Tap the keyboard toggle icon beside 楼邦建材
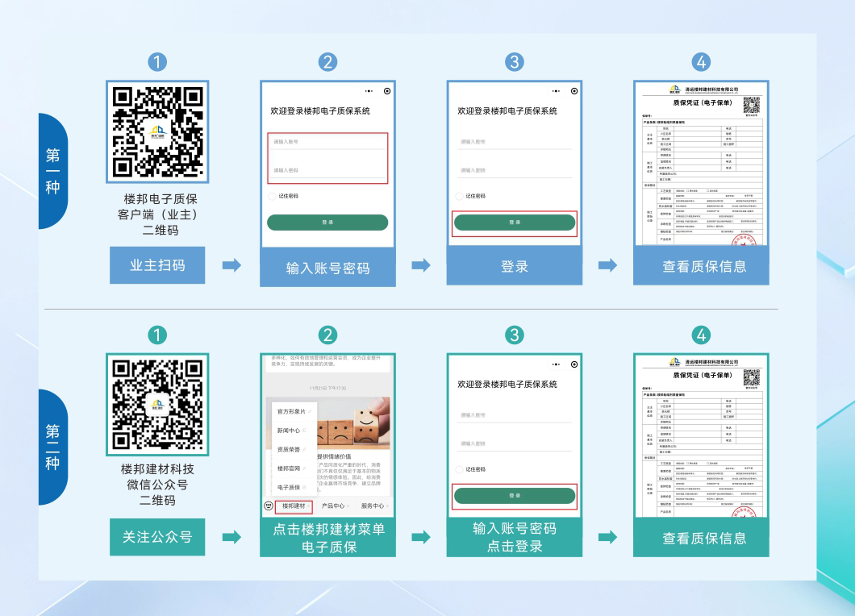 pyautogui.click(x=269, y=506)
